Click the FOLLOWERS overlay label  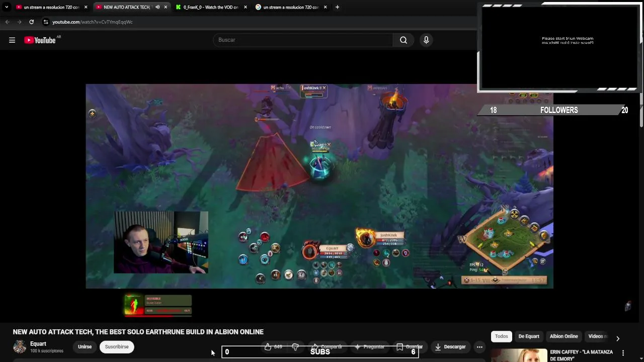pos(559,110)
